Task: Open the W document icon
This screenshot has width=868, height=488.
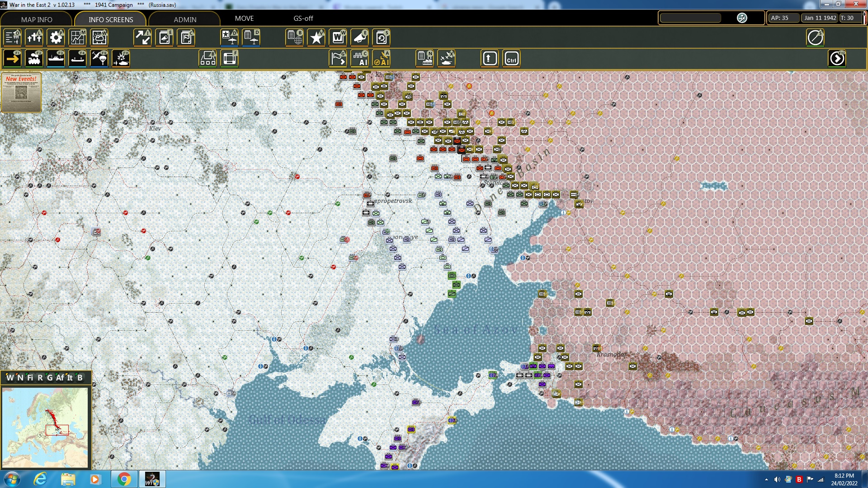Action: pos(338,38)
